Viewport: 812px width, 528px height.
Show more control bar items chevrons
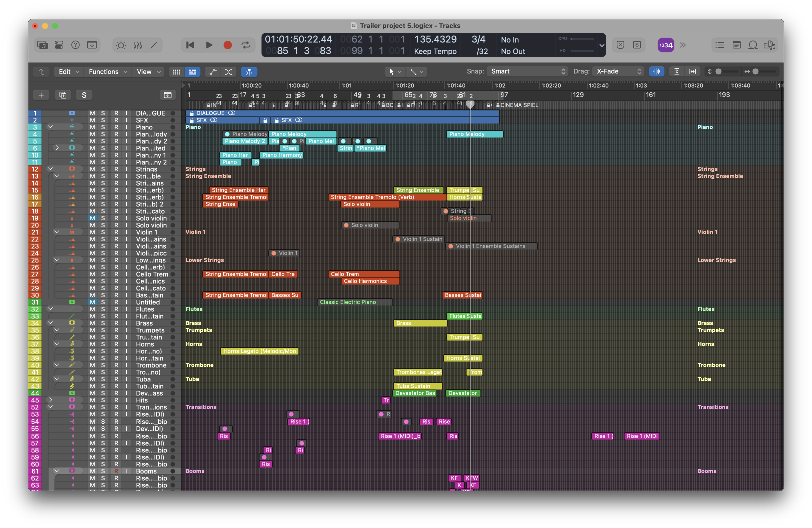pos(683,45)
